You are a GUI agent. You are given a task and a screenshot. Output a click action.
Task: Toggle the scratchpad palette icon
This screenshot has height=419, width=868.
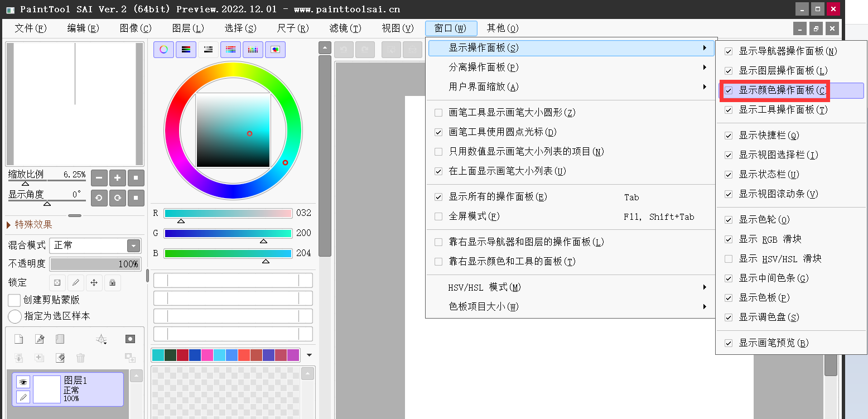[x=275, y=49]
